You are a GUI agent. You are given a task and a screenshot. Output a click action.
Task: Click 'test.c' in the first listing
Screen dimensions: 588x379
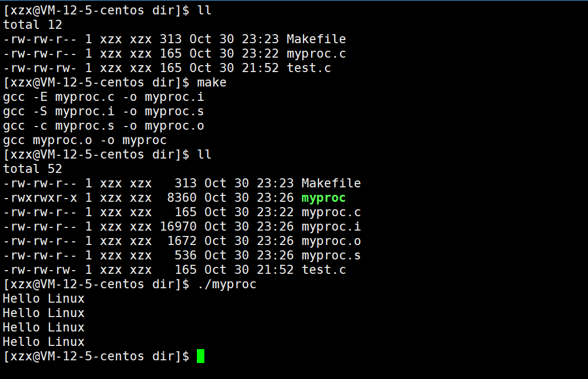309,68
